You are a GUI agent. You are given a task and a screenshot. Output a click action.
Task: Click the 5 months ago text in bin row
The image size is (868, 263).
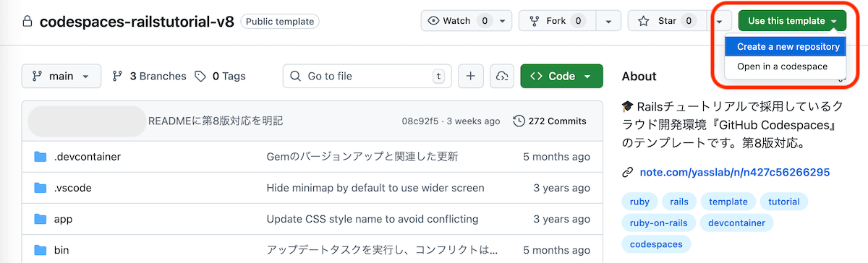tap(556, 250)
